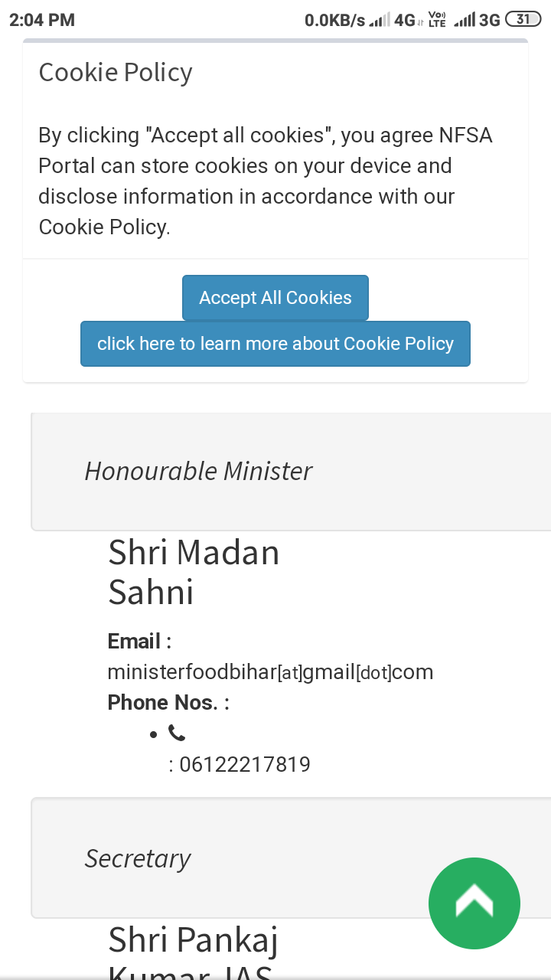Tap the VoLTE status icon
551x980 pixels.
[437, 20]
